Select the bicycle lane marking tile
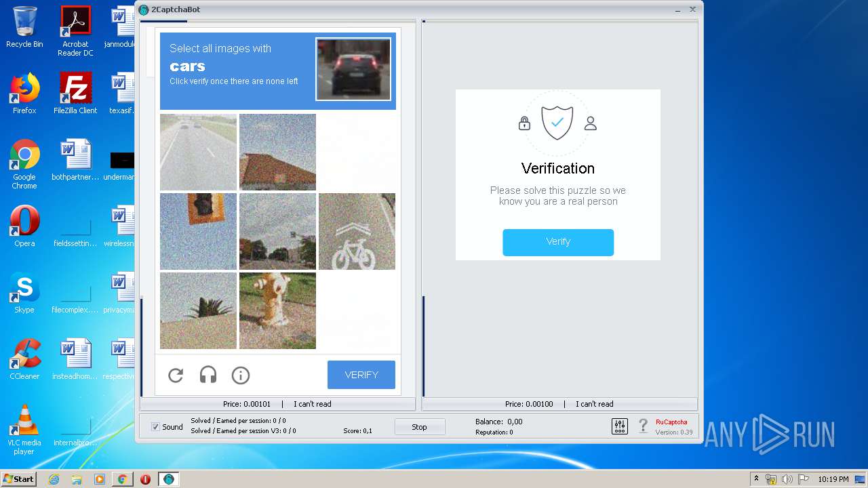Screen dimensions: 868x488 pos(357,231)
